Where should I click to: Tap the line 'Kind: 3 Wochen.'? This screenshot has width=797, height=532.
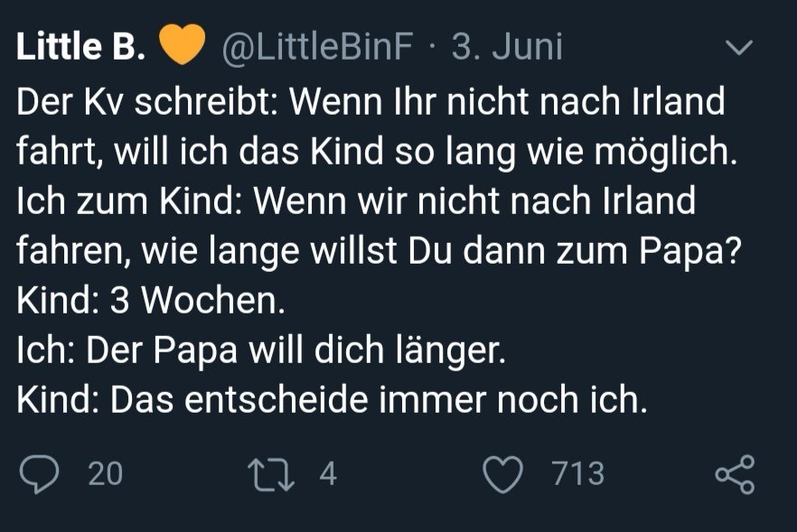[150, 300]
